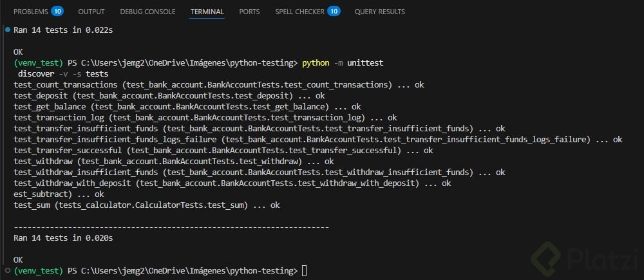The image size is (644, 280).
Task: Click the dashed separator line
Action: pos(171,227)
